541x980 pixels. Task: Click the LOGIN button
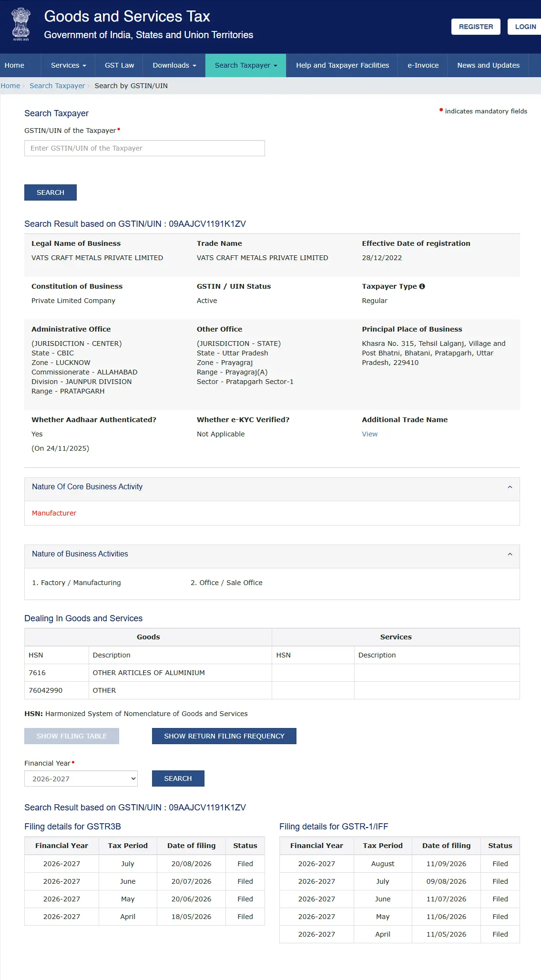525,27
